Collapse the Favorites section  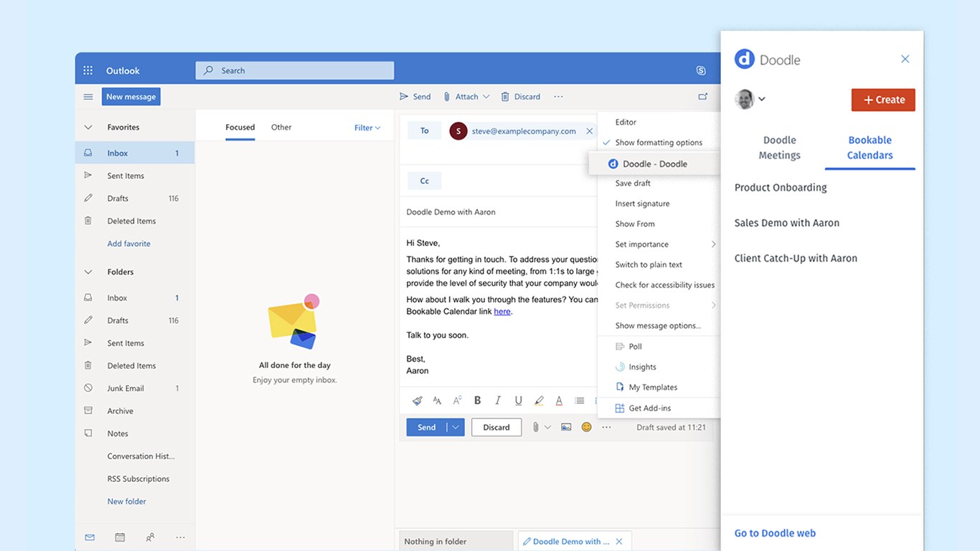(x=88, y=128)
